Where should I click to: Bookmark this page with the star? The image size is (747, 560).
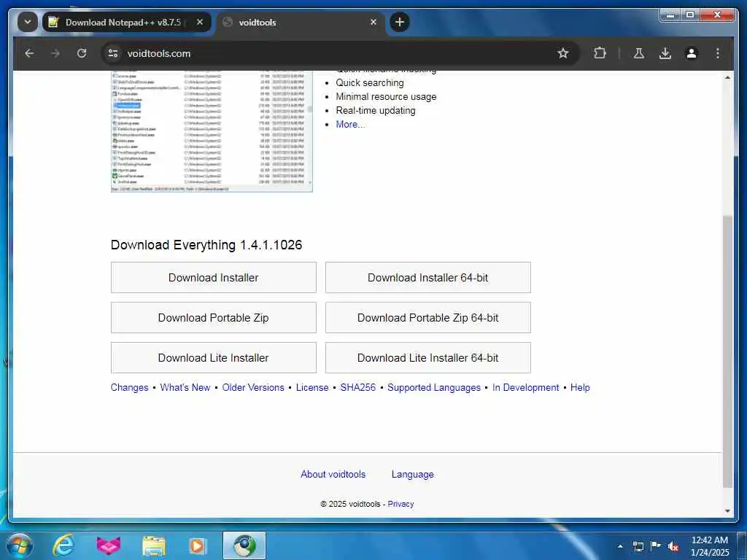[x=563, y=53]
